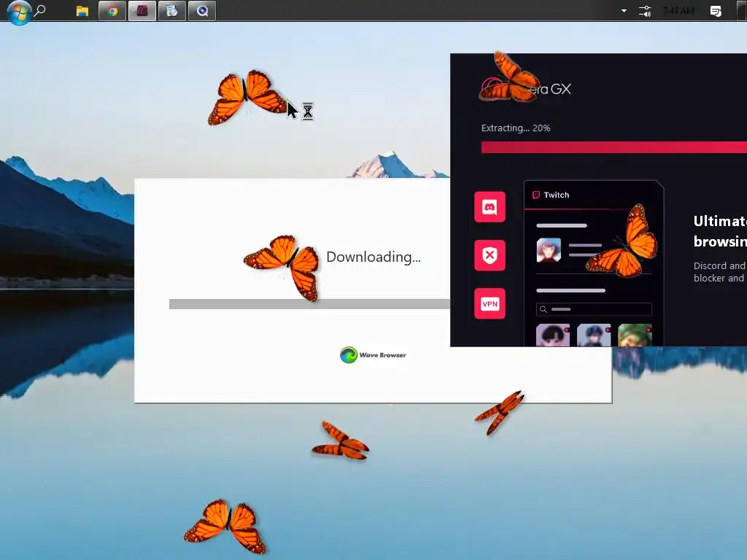
Task: Select the Twitch panel tab
Action: [x=551, y=195]
